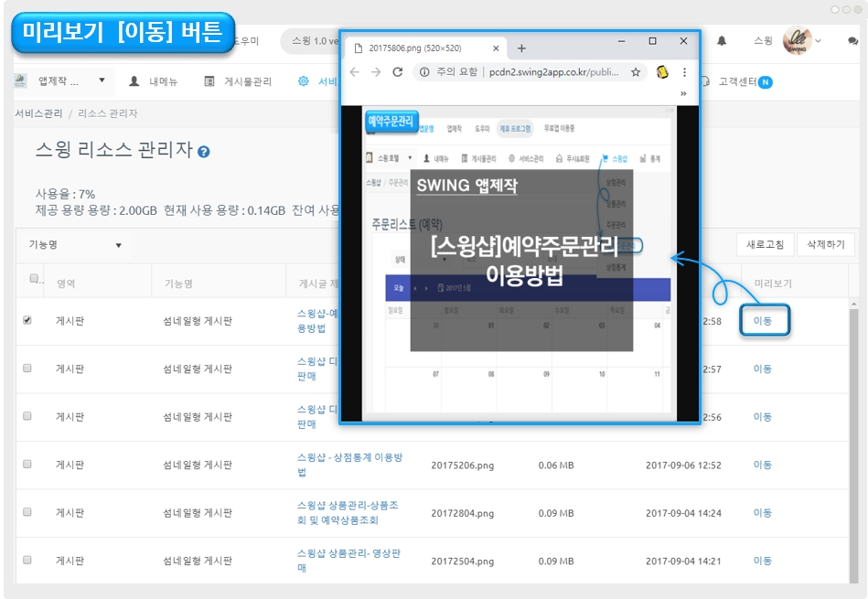Bookmark the page with the star icon
Image resolution: width=868 pixels, height=599 pixels.
636,72
